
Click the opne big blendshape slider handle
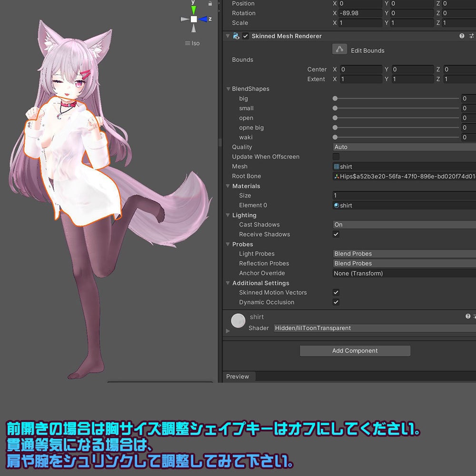click(x=335, y=128)
